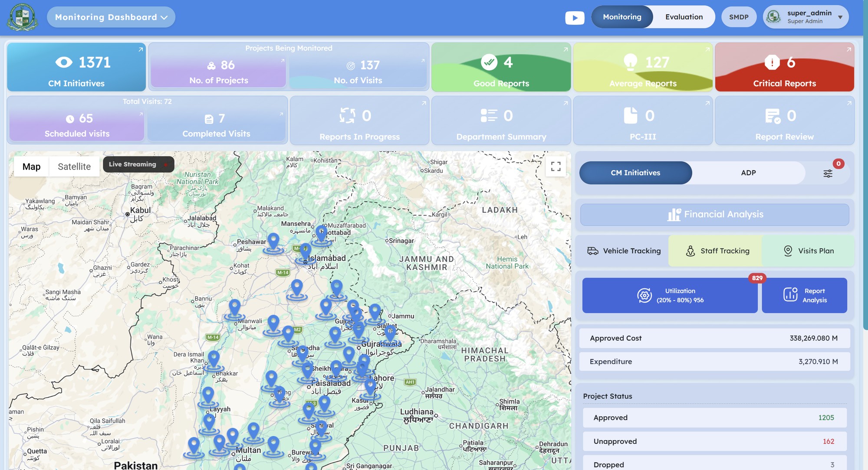Toggle Live Streaming on map
Viewport: 868px width, 470px height.
coord(138,164)
